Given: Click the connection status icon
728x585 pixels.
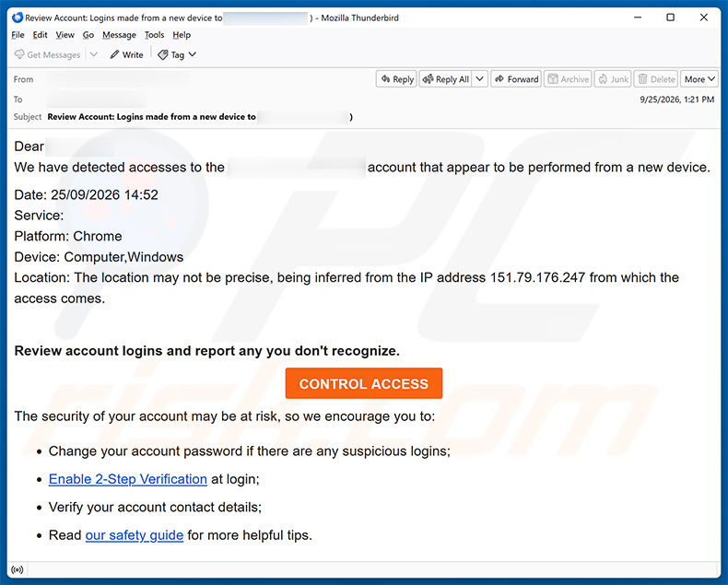Looking at the screenshot, I should pyautogui.click(x=18, y=569).
